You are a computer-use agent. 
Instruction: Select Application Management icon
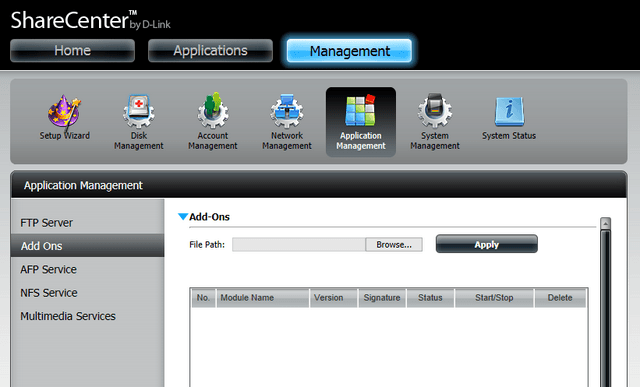[x=361, y=122]
